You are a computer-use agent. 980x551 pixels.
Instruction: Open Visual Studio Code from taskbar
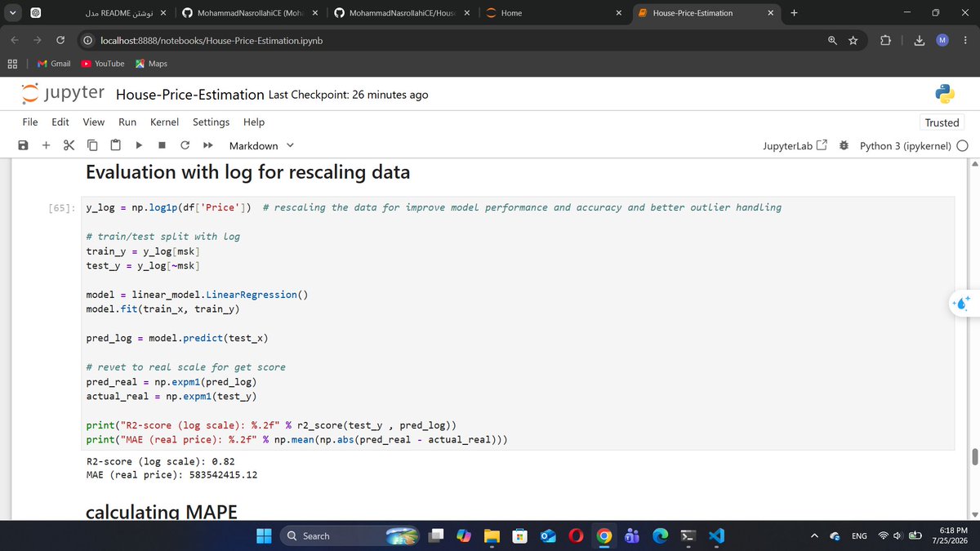click(x=716, y=535)
